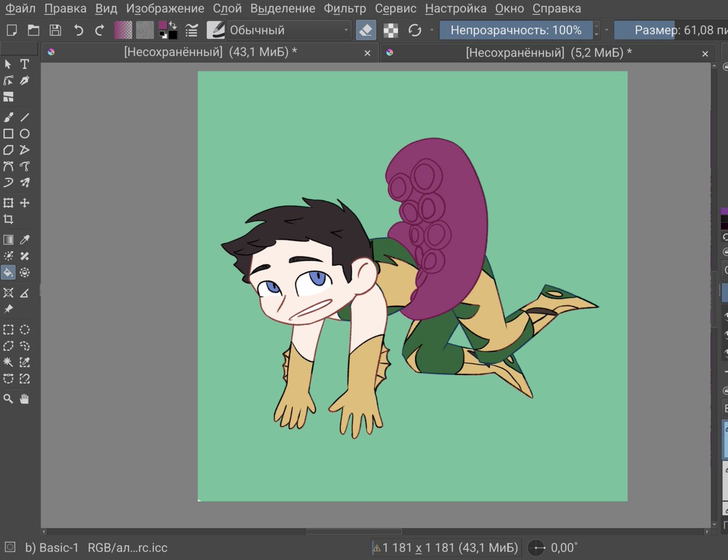Open the 'Изображение' menu
The width and height of the screenshot is (728, 560).
(x=165, y=8)
